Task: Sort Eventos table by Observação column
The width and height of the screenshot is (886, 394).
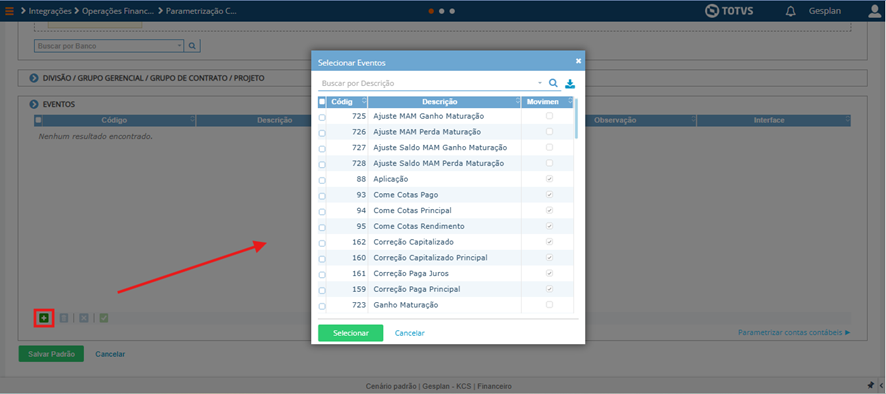Action: point(693,120)
